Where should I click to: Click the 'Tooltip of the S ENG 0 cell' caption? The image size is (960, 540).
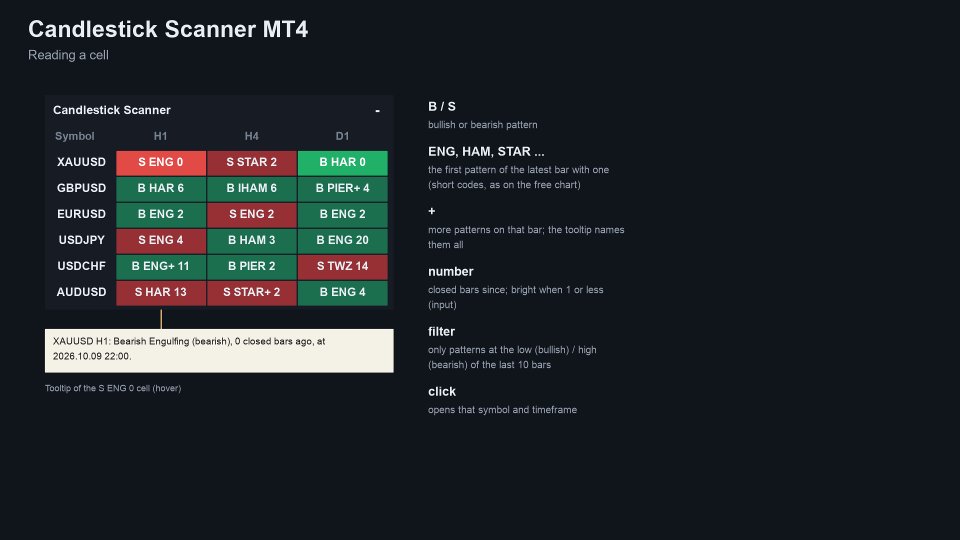pyautogui.click(x=113, y=388)
